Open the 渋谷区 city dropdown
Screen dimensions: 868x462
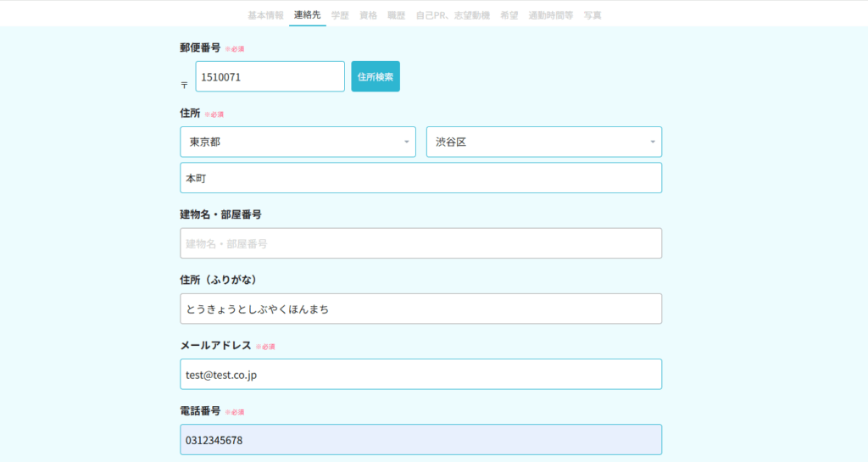(x=543, y=142)
